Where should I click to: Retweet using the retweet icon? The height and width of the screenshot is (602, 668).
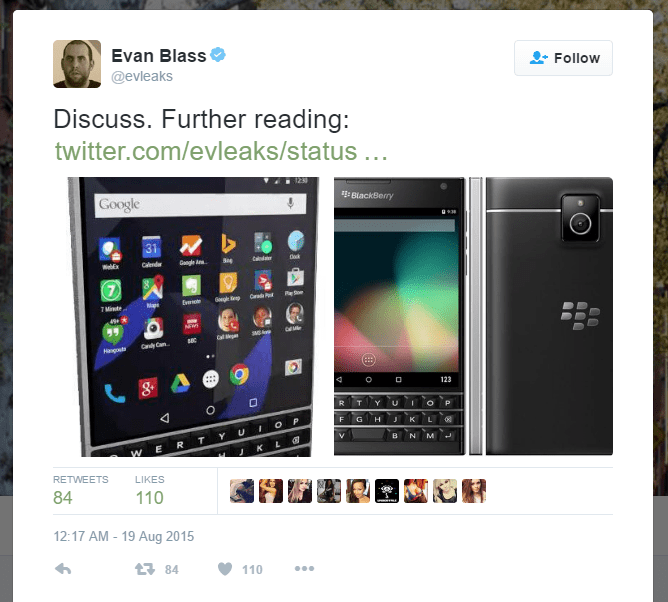click(145, 569)
